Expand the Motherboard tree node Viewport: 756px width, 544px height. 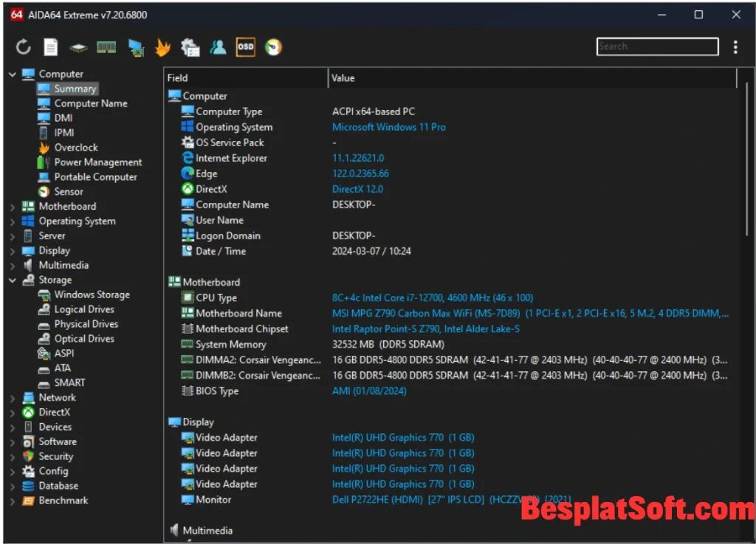tap(13, 207)
